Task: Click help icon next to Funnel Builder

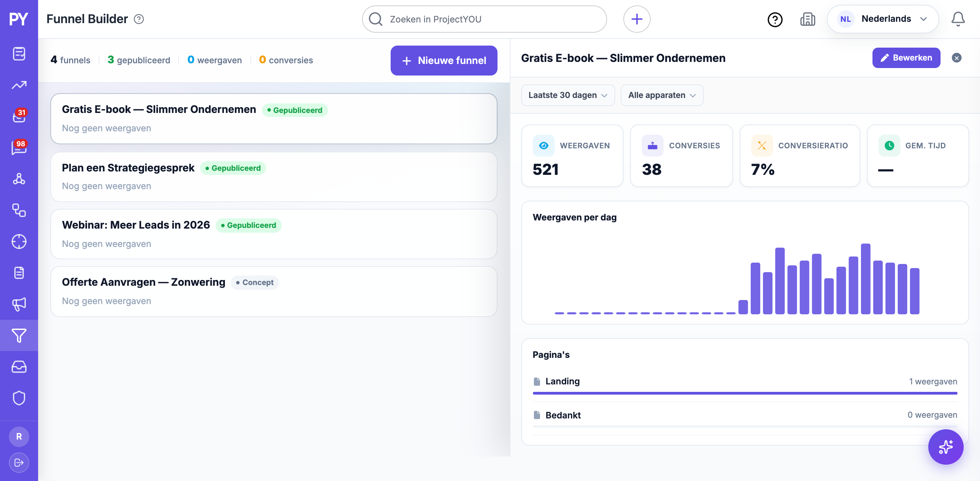Action: tap(139, 19)
